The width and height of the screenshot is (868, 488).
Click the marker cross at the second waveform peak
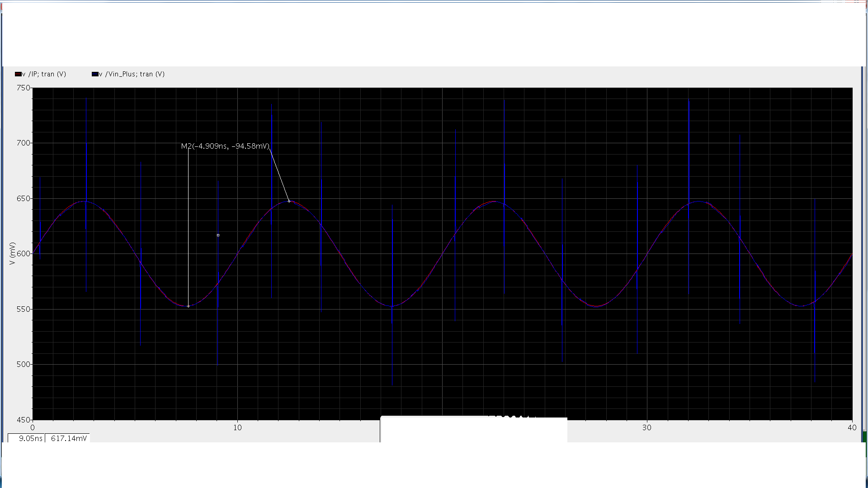289,201
